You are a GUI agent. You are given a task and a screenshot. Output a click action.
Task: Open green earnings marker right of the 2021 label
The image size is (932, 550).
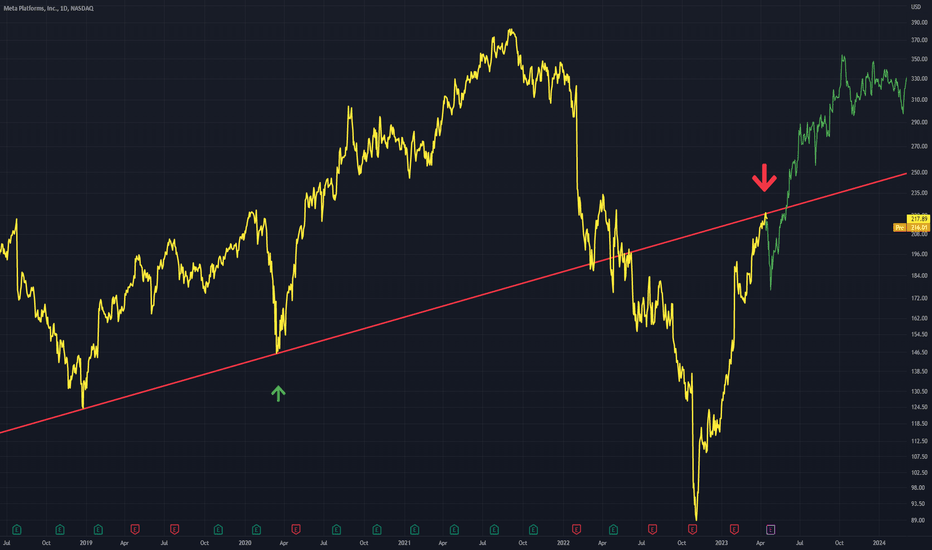tap(415, 529)
